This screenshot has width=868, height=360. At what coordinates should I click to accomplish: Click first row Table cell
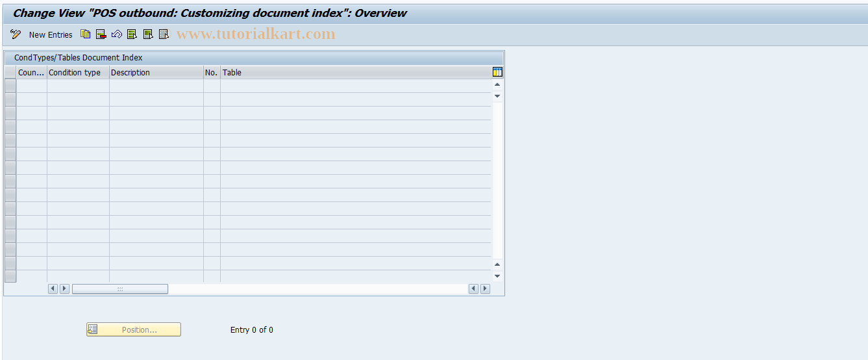pos(356,86)
